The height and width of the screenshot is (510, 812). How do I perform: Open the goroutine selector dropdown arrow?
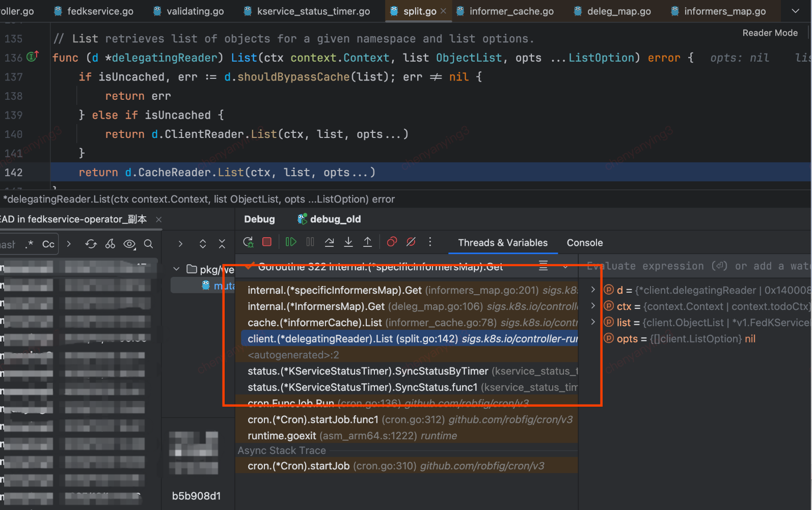click(x=565, y=266)
